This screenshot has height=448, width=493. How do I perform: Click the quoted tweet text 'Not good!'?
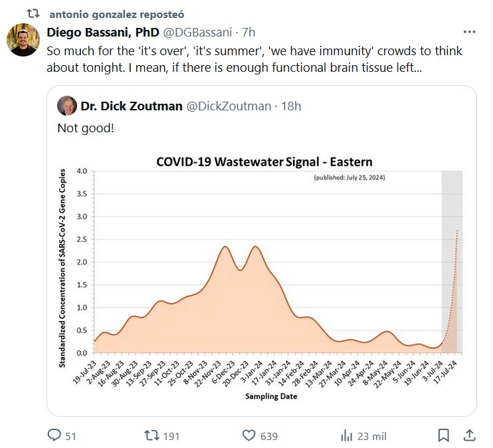[86, 128]
